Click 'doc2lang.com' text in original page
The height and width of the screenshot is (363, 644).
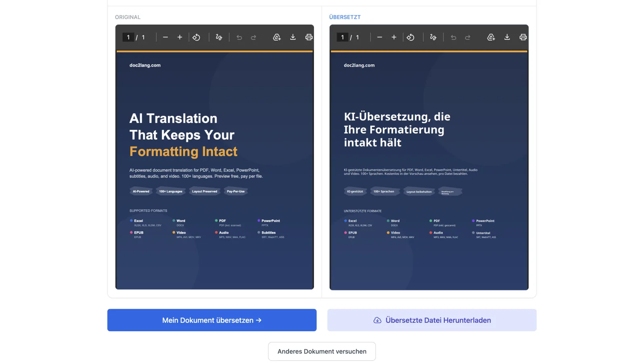(145, 65)
